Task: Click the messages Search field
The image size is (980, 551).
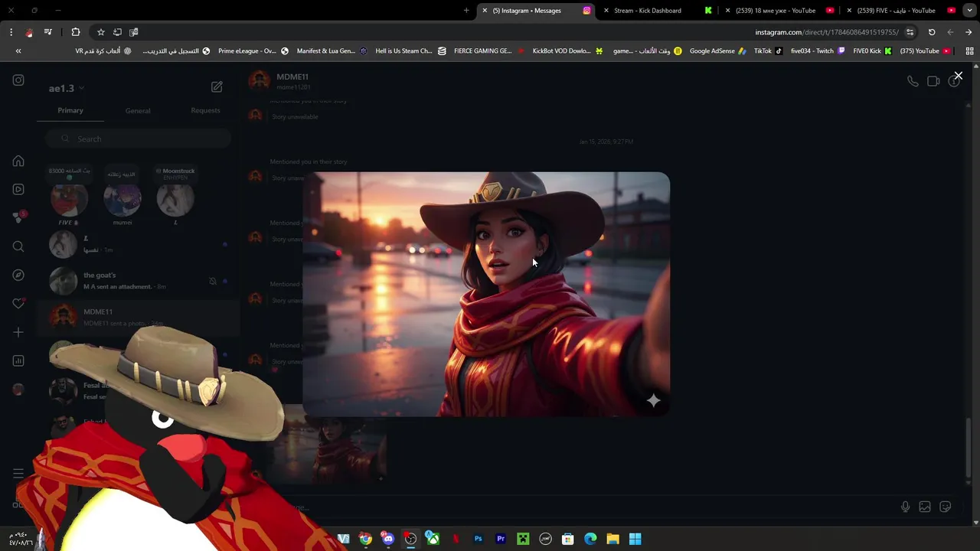Action: (x=138, y=139)
